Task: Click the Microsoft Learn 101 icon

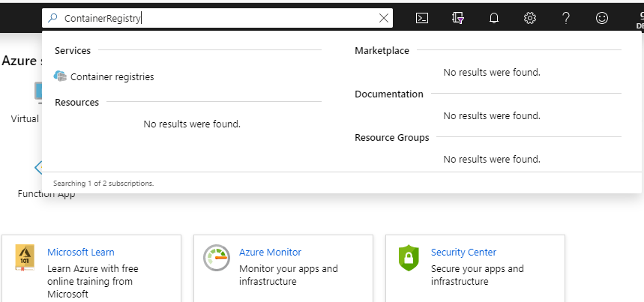Action: pyautogui.click(x=25, y=259)
